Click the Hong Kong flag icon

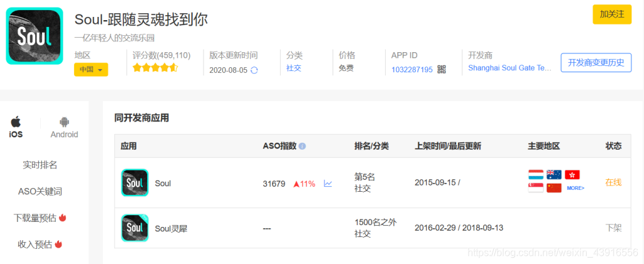point(572,174)
